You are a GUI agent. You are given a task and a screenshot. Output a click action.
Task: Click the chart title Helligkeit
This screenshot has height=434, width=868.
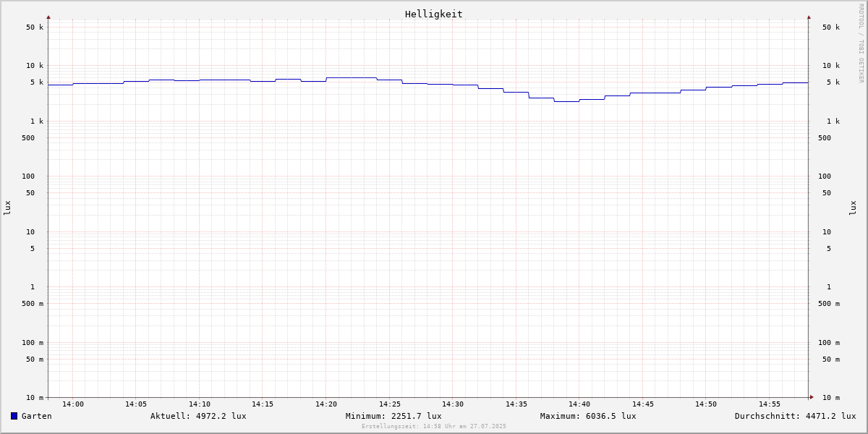tap(434, 14)
